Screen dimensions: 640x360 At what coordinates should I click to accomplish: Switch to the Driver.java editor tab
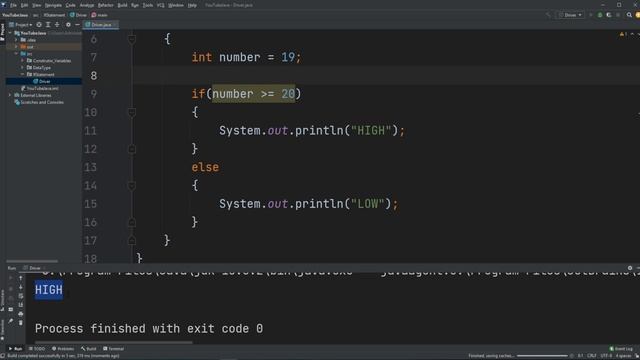[100, 25]
